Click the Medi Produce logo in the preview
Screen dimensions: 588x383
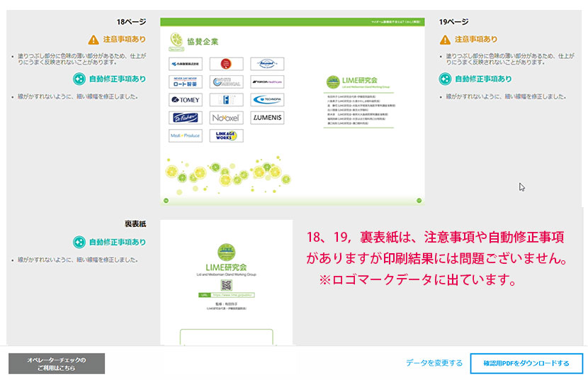[x=186, y=135]
